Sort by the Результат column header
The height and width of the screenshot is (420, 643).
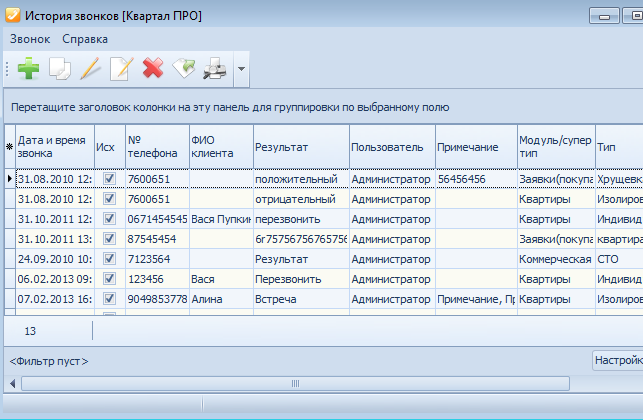(300, 147)
